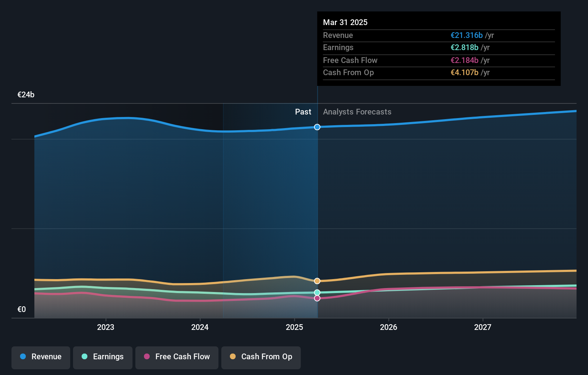Collapse the Mar 31 2025 tooltip header

point(345,22)
